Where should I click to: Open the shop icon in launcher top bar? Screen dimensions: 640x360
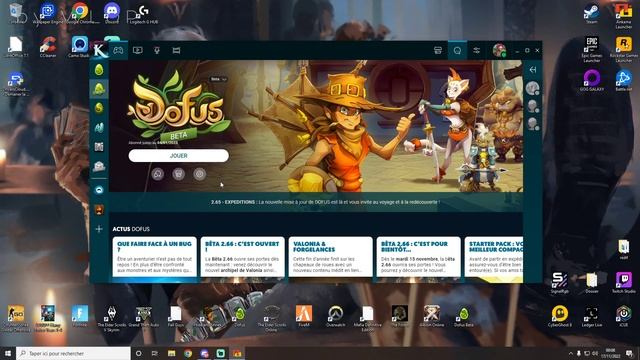pos(438,50)
